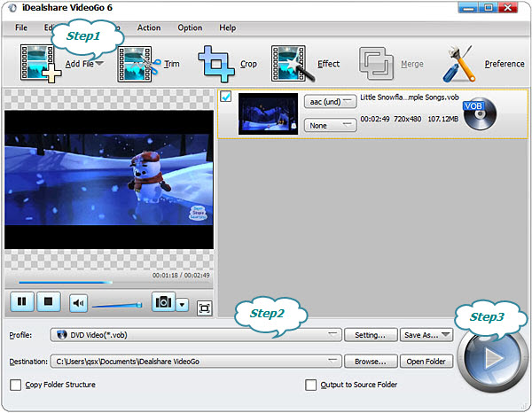Start conversion with the big play button
This screenshot has width=532, height=413.
(492, 358)
